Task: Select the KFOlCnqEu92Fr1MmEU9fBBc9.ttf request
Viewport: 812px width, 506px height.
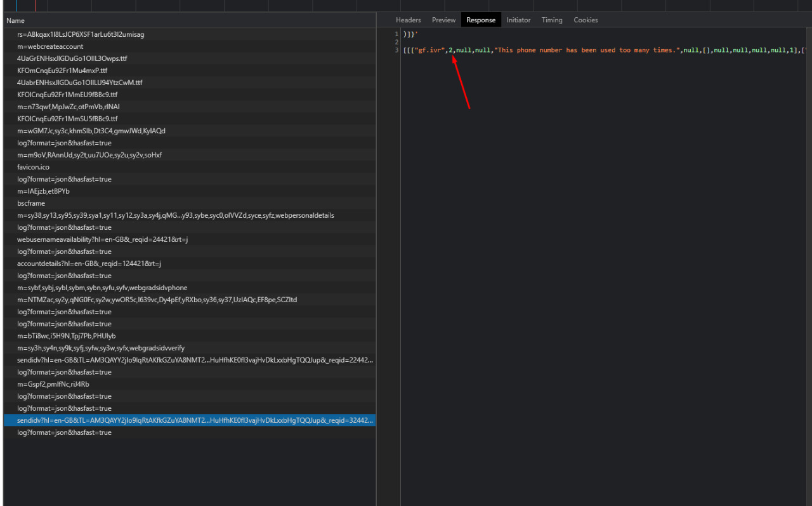Action: pyautogui.click(x=189, y=95)
